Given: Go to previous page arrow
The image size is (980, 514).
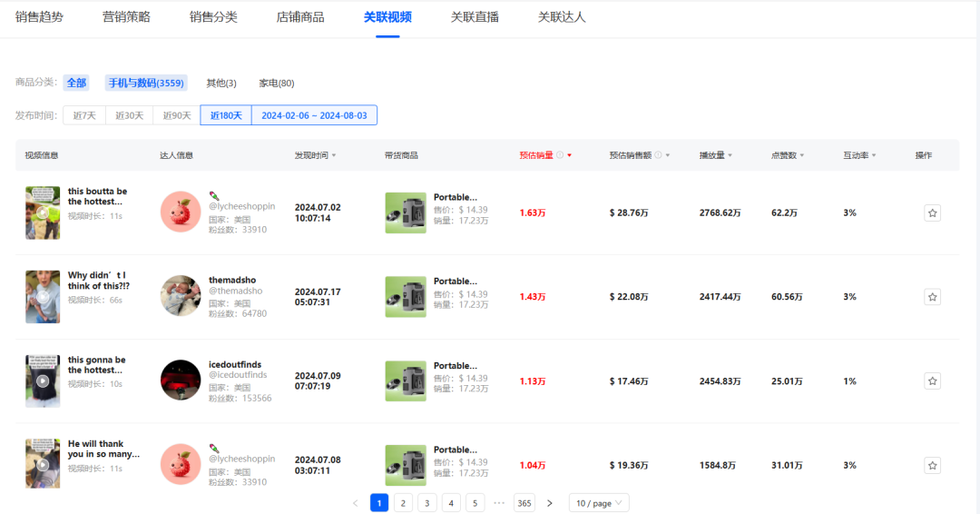Looking at the screenshot, I should (x=355, y=503).
